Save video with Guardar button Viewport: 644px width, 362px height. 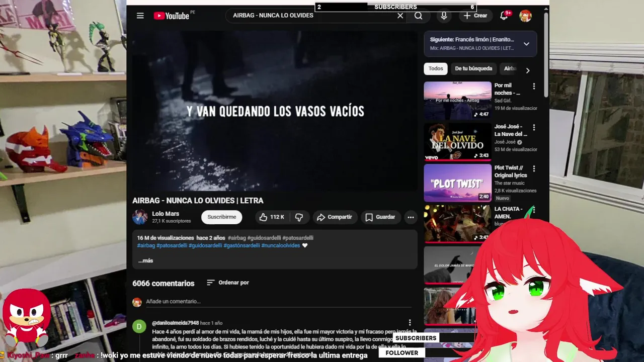click(x=380, y=217)
